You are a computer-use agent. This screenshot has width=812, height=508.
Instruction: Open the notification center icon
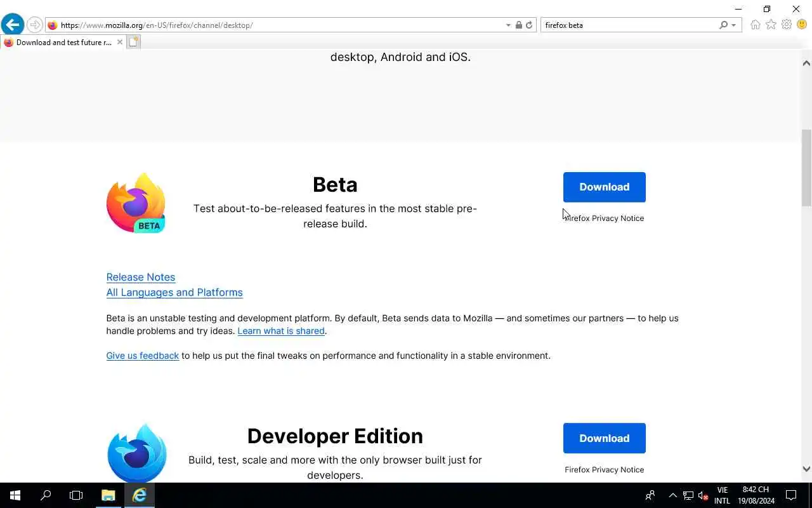coord(791,495)
